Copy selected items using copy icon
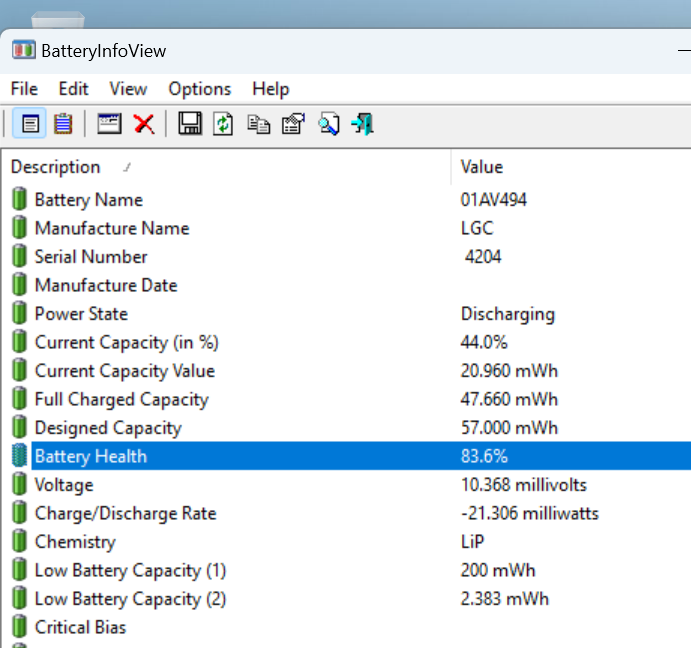Viewport: 691px width, 648px height. coord(259,124)
